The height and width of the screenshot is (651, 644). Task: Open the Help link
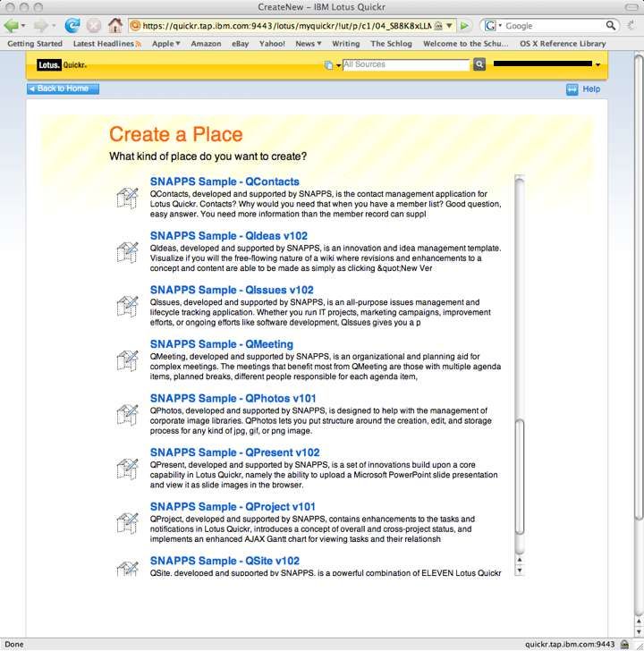tap(591, 89)
